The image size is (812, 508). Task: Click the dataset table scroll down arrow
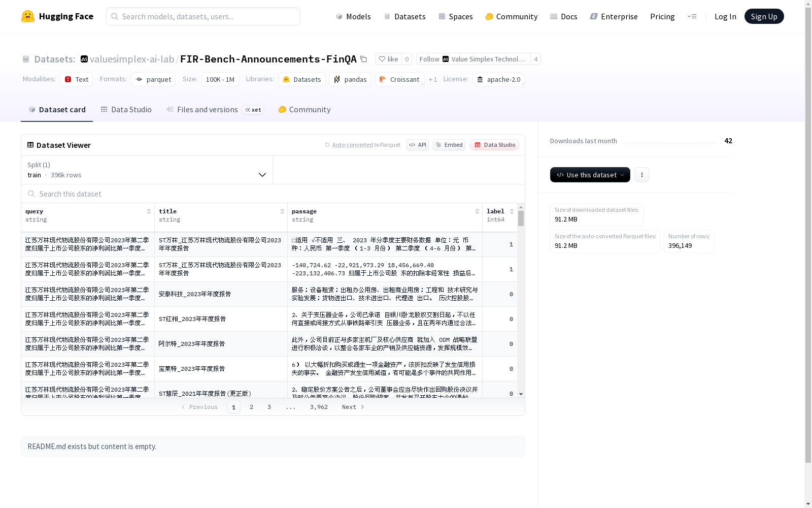tap(521, 394)
